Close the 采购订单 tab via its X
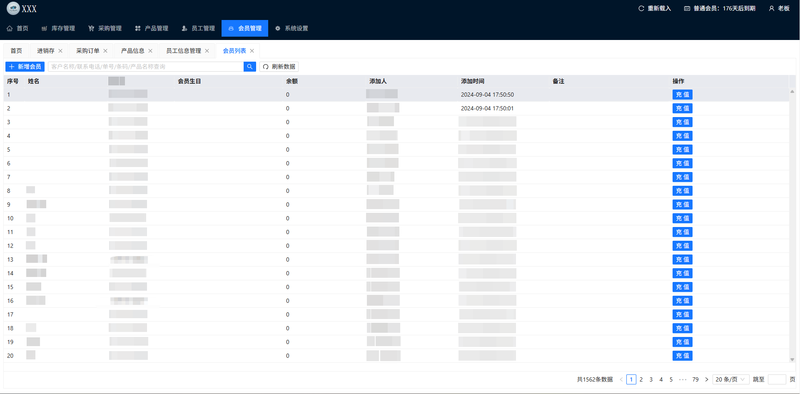 click(105, 51)
